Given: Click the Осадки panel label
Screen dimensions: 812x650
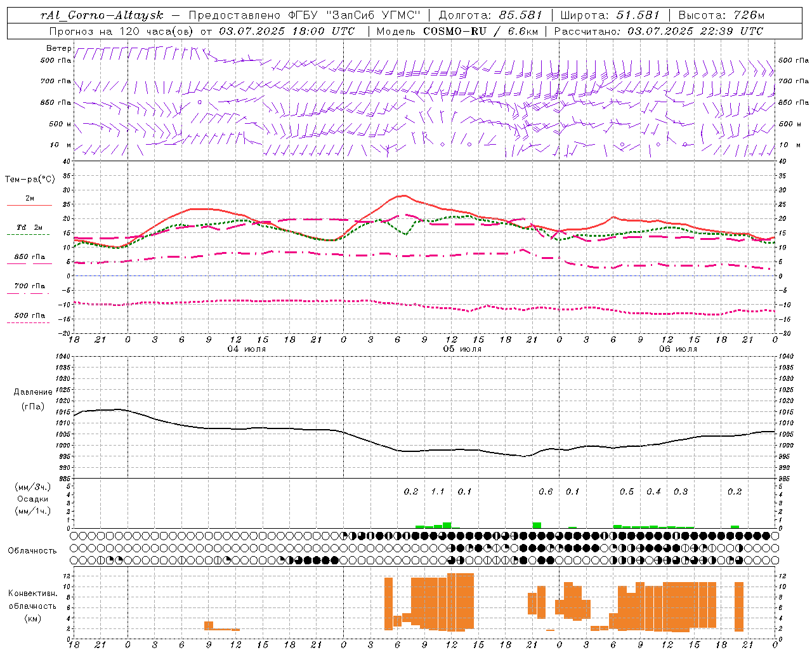Looking at the screenshot, I should point(33,499).
